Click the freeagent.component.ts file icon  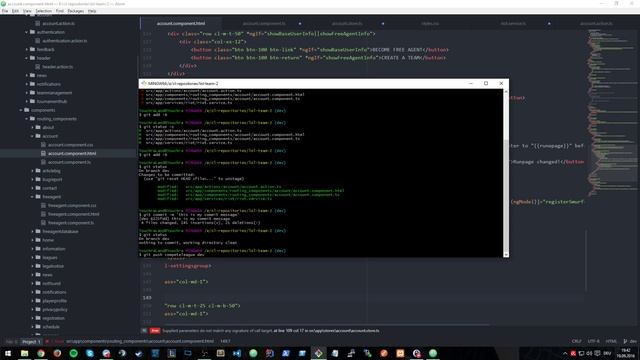click(x=43, y=223)
